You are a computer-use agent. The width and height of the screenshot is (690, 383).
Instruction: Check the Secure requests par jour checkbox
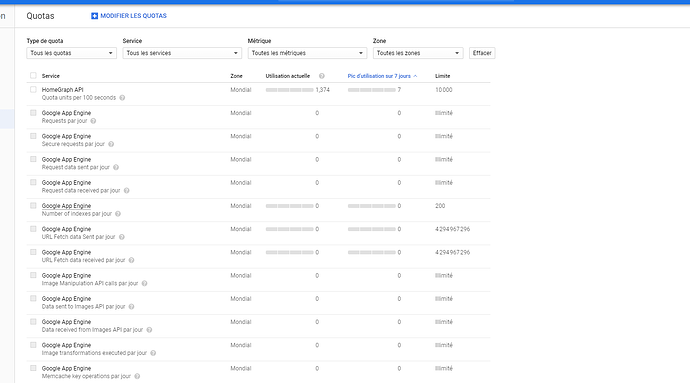pos(33,136)
